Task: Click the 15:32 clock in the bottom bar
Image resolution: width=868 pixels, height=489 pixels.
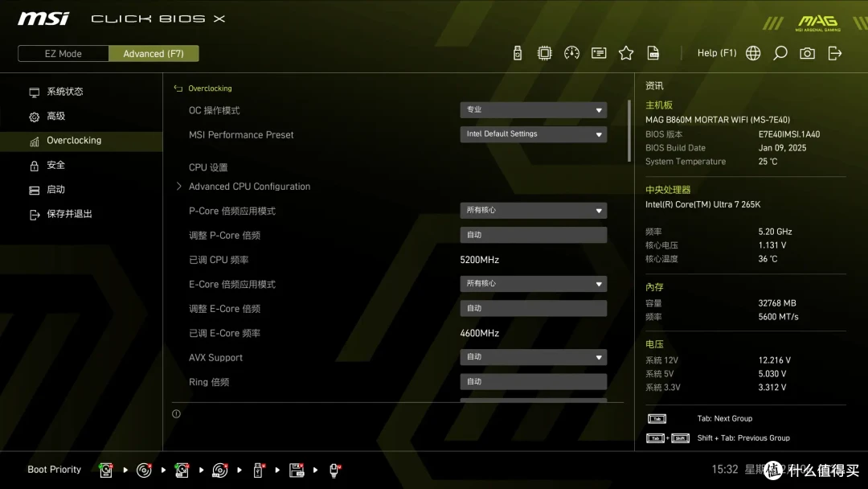Action: (x=725, y=470)
